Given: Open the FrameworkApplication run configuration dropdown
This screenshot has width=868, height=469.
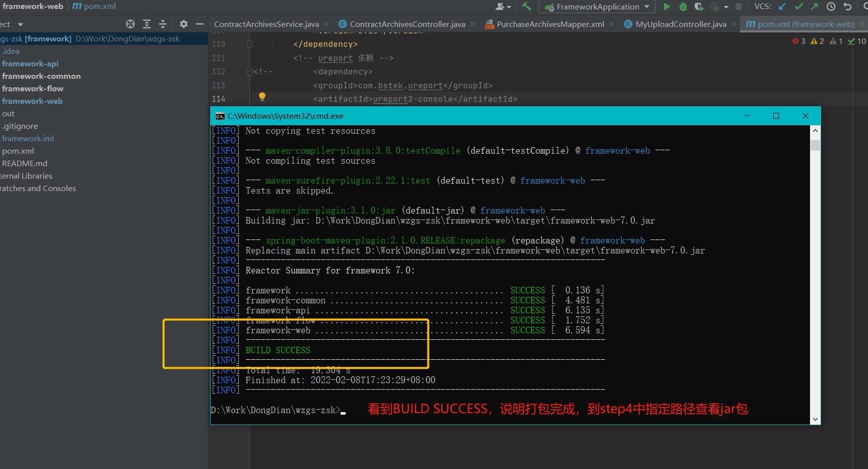Looking at the screenshot, I should (597, 6).
